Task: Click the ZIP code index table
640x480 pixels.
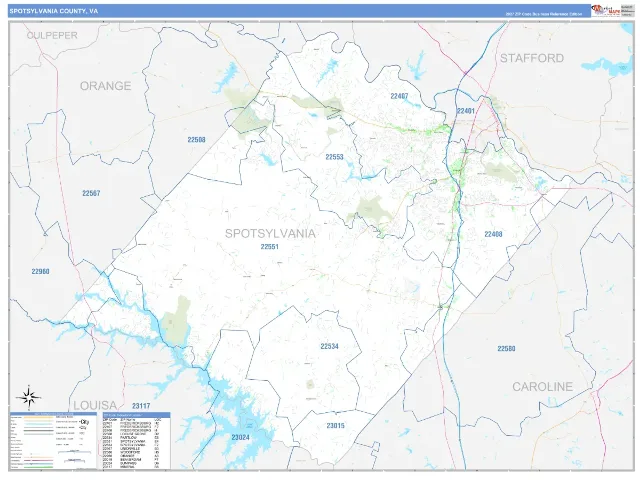Action: 136,441
